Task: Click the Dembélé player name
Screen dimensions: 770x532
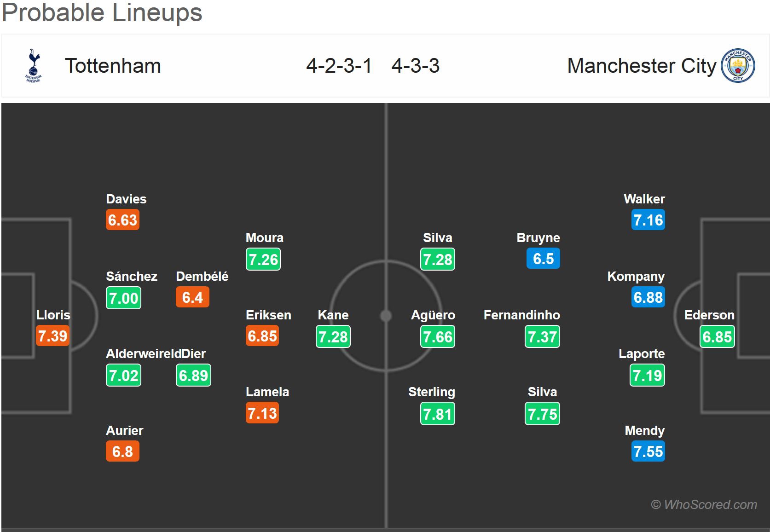Action: [202, 277]
